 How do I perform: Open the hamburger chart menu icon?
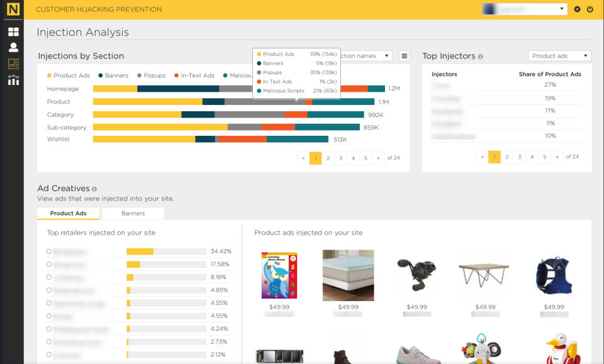(404, 56)
